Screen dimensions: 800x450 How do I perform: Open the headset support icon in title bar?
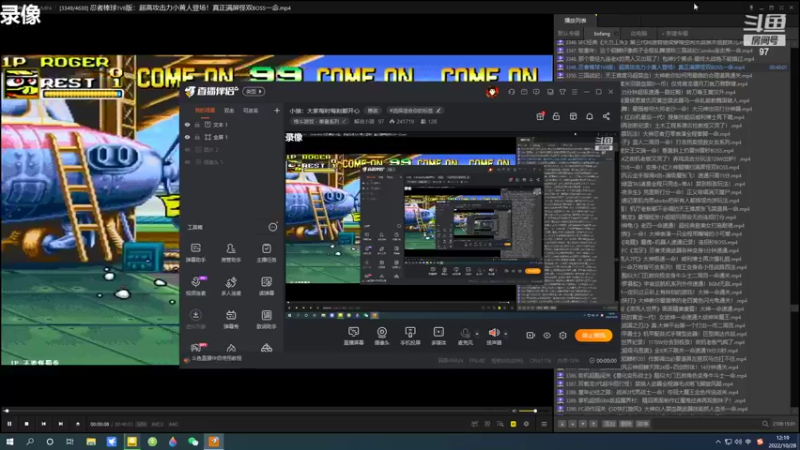click(511, 92)
